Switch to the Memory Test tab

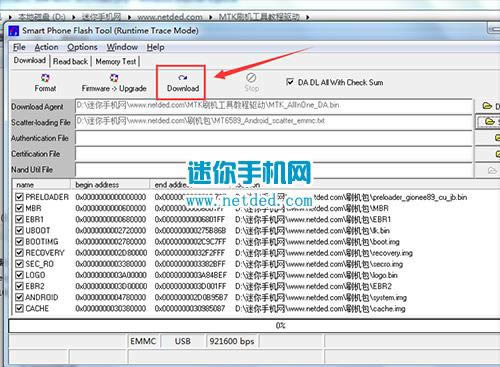click(x=116, y=62)
